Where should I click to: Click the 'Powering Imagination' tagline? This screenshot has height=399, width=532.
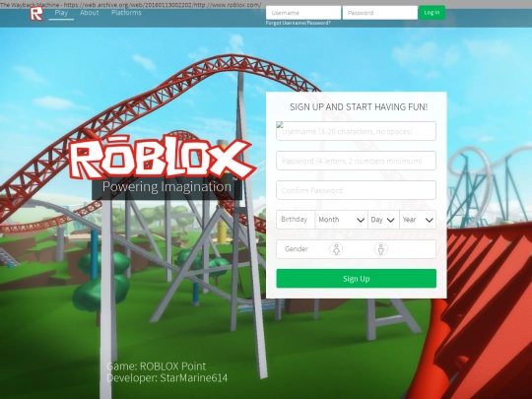[166, 187]
